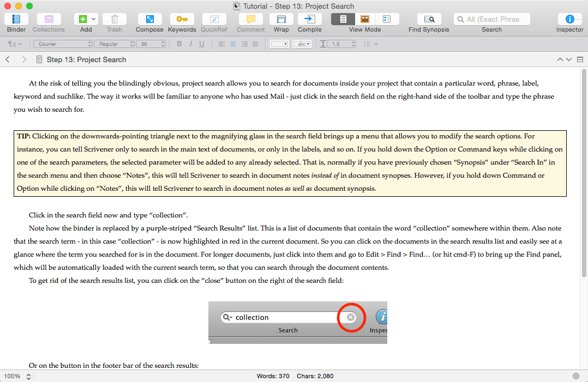Go to next document with down arrow
This screenshot has width=588, height=382.
pyautogui.click(x=569, y=59)
